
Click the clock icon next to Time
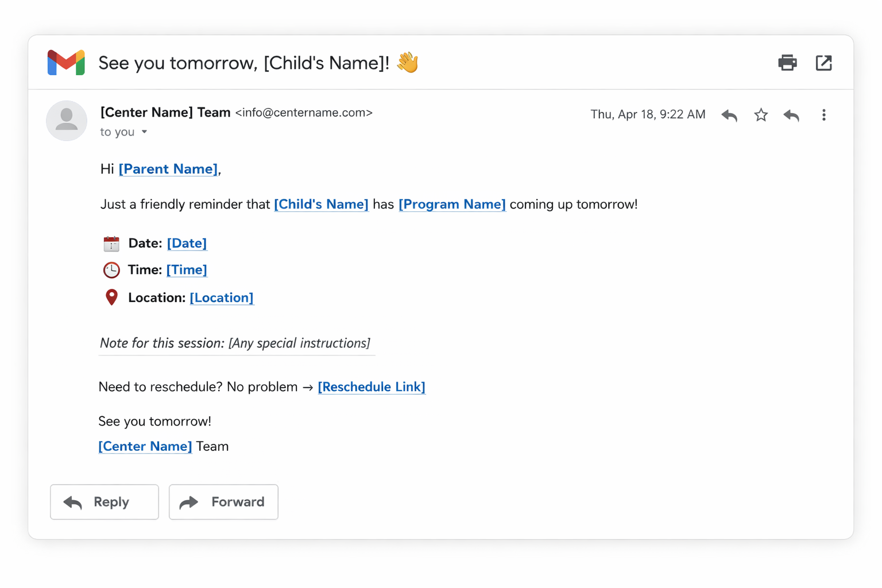point(111,269)
